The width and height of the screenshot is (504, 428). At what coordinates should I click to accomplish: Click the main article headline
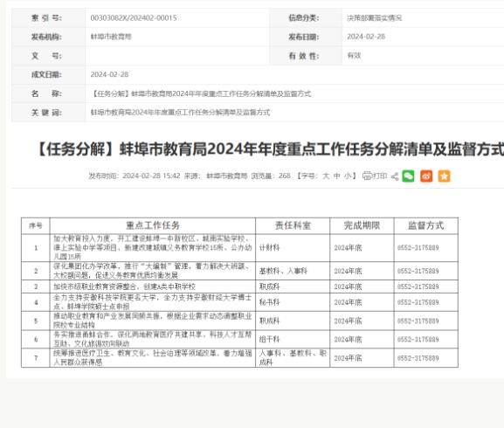point(270,149)
